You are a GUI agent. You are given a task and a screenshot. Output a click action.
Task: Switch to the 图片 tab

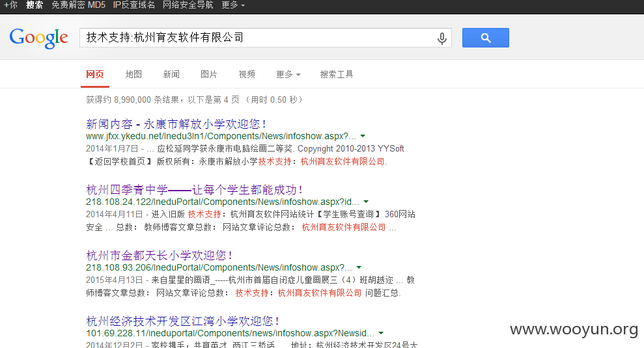pyautogui.click(x=208, y=74)
